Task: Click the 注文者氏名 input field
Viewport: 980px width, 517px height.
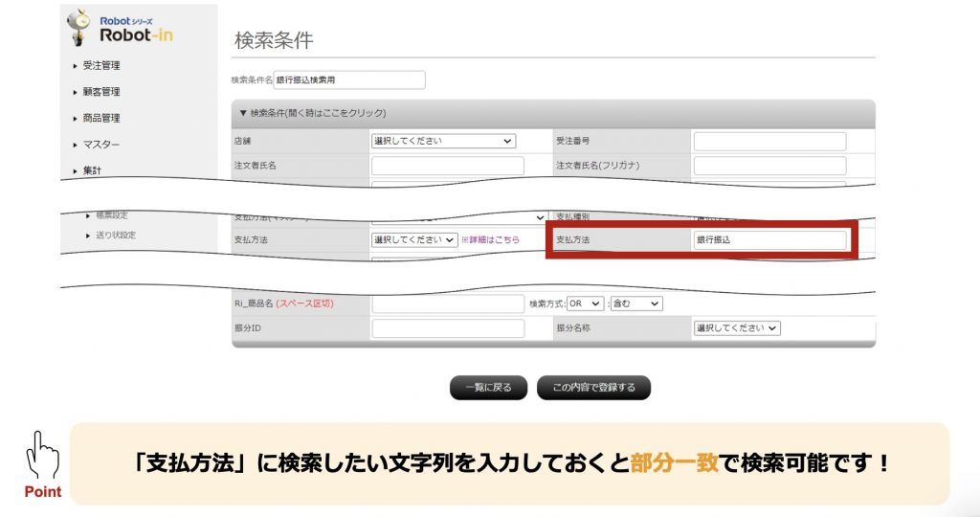Action: coord(448,166)
